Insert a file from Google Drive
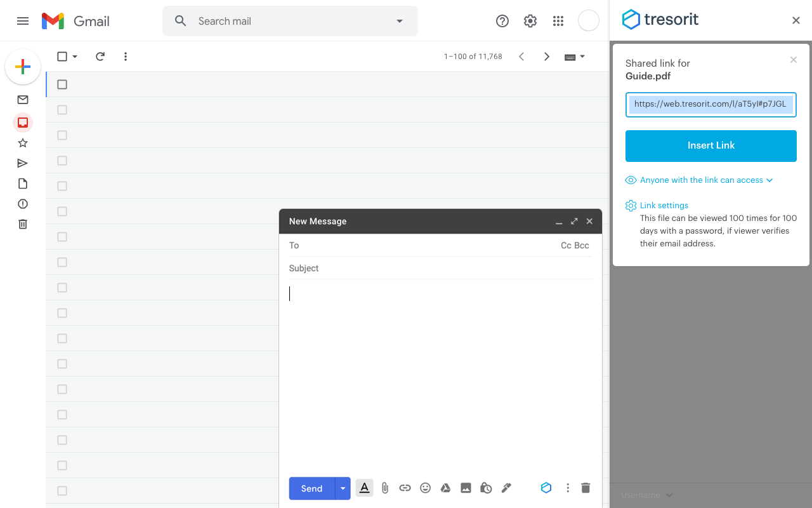812x508 pixels. [x=445, y=488]
